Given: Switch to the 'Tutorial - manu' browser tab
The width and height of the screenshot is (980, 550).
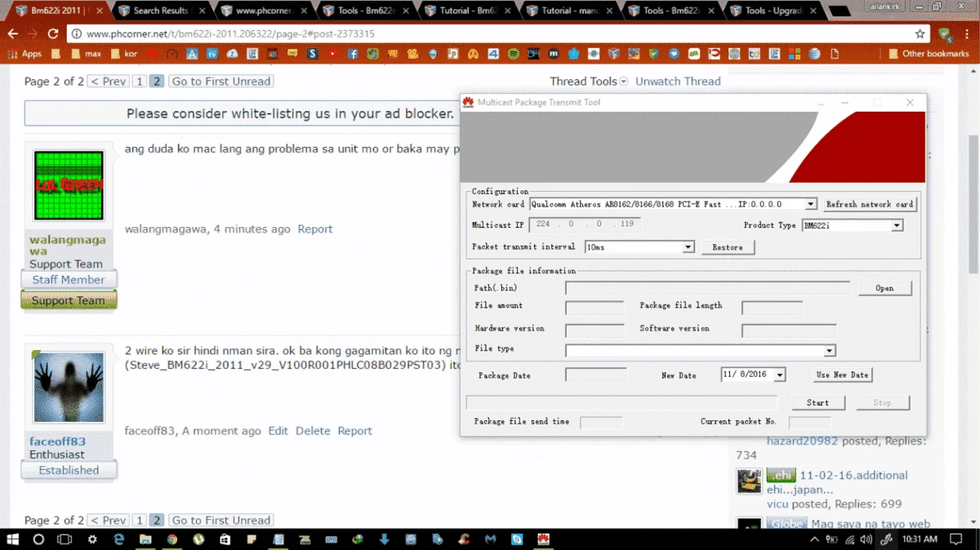Looking at the screenshot, I should (x=569, y=11).
